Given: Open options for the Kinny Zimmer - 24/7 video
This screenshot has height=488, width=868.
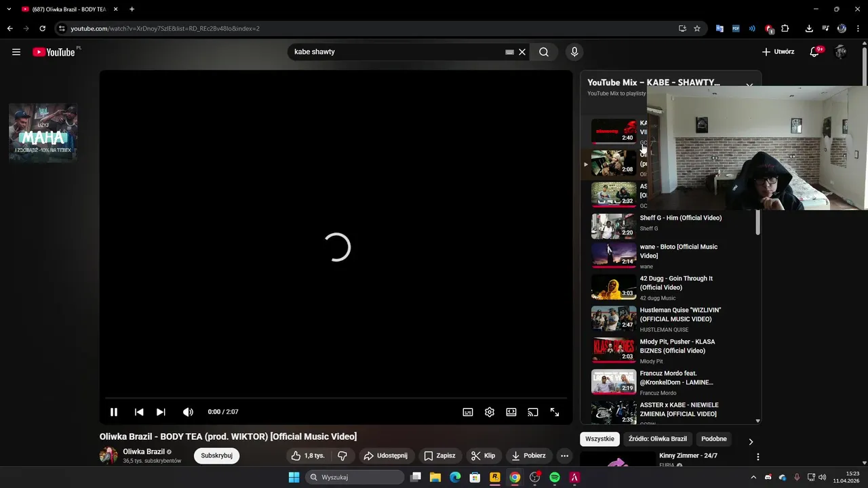Looking at the screenshot, I should [758, 457].
